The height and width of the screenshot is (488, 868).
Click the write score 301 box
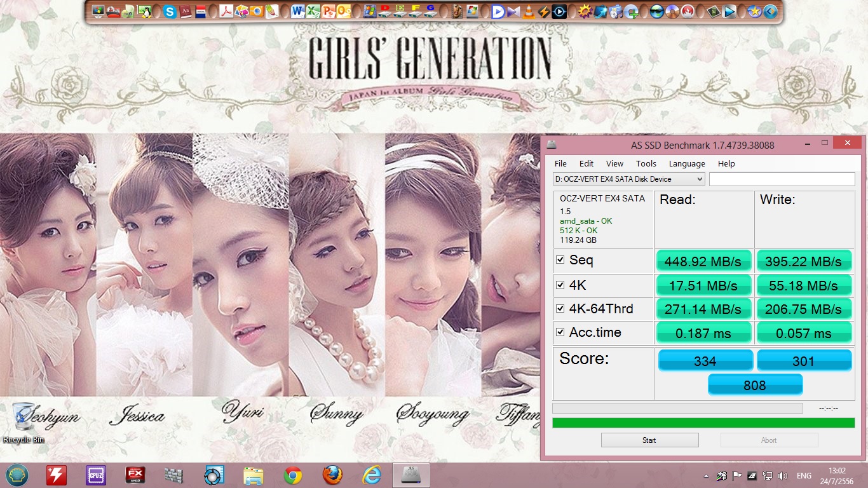pyautogui.click(x=804, y=360)
